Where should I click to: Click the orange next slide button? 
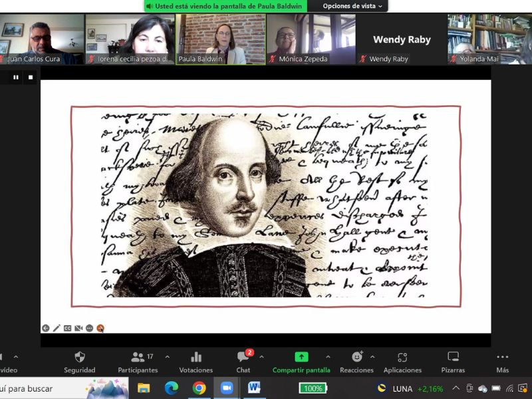(x=100, y=328)
